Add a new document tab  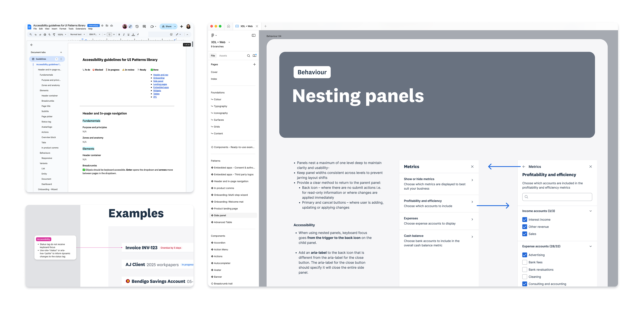pyautogui.click(x=61, y=52)
